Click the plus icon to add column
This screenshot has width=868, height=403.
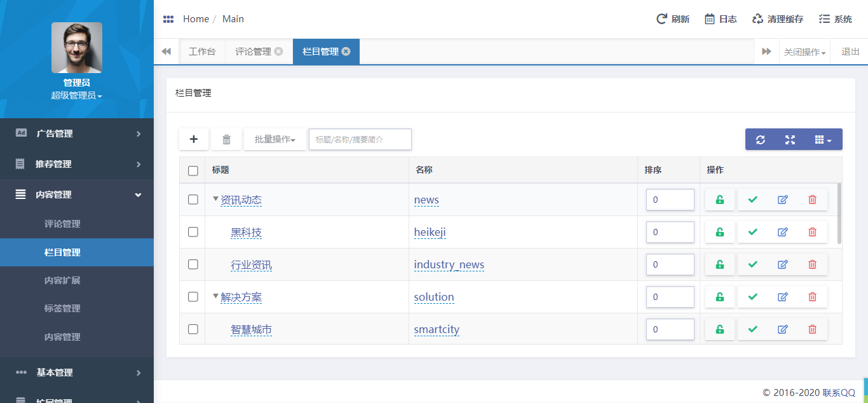pyautogui.click(x=194, y=139)
